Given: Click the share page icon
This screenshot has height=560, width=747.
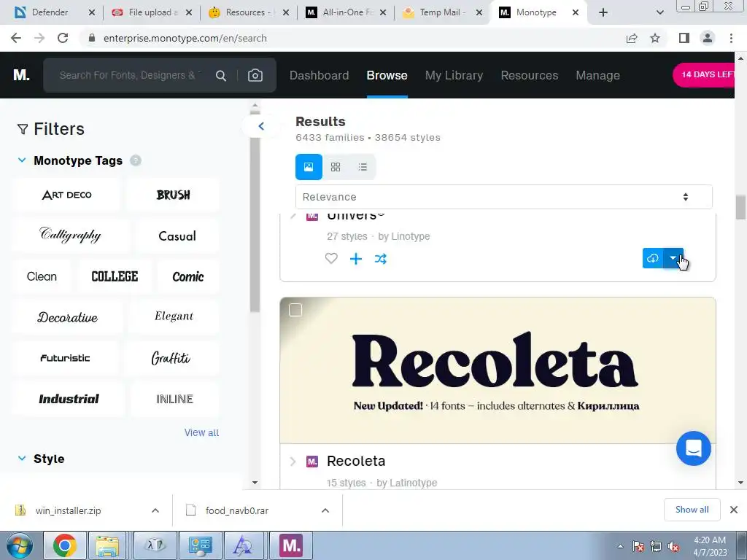Looking at the screenshot, I should 632,38.
